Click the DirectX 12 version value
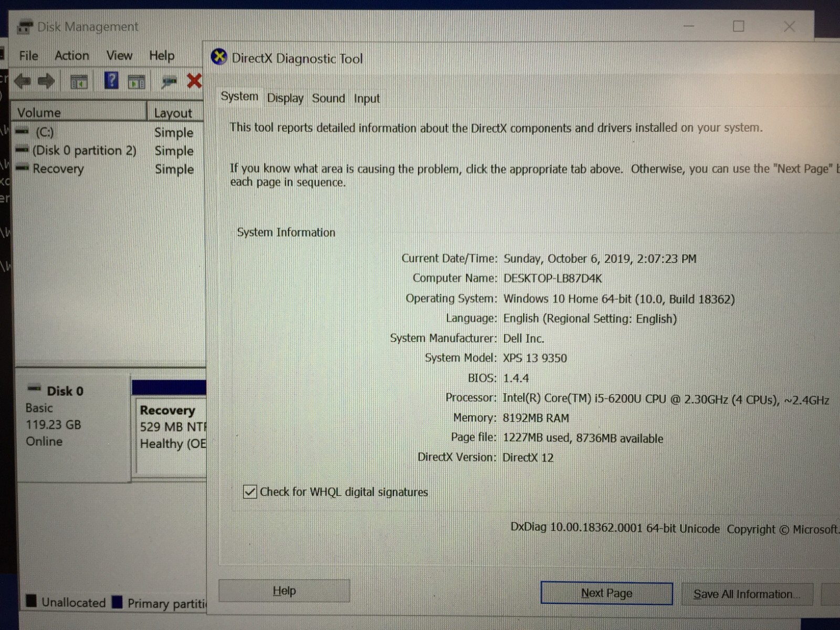840x630 pixels. tap(528, 457)
